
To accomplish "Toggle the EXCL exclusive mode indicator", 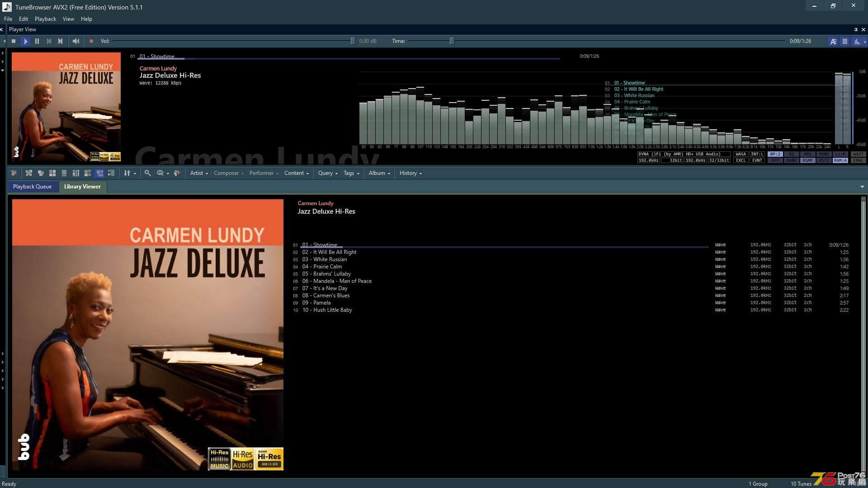I will [x=741, y=160].
